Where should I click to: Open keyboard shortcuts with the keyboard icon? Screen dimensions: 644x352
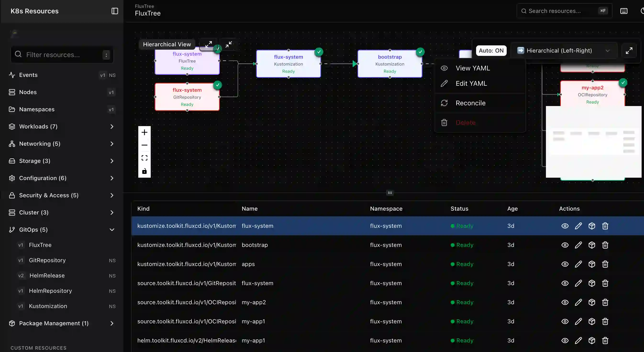[x=624, y=11]
